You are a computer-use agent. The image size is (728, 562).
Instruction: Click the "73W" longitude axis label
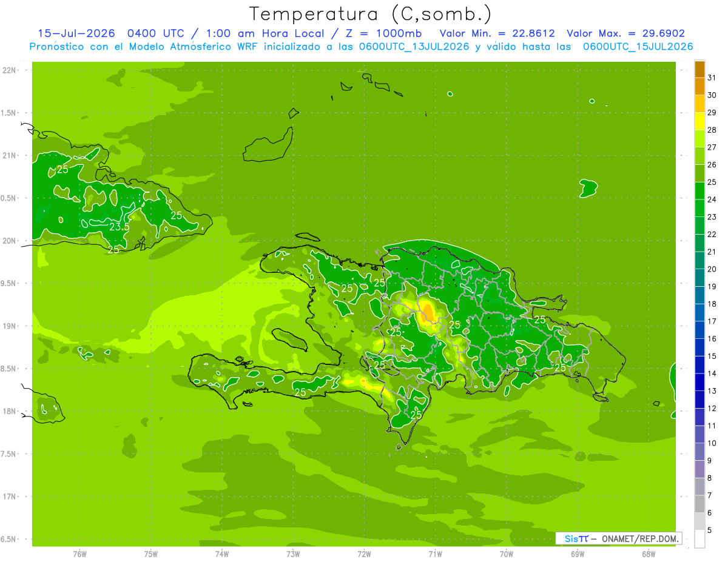coord(293,554)
